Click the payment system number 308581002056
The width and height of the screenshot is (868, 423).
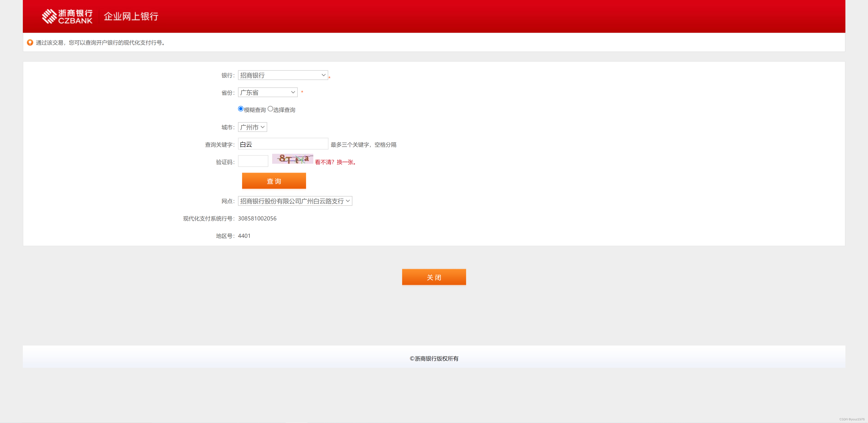(257, 218)
